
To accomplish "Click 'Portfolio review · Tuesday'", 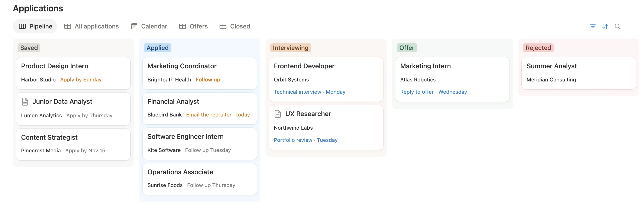I will point(305,140).
